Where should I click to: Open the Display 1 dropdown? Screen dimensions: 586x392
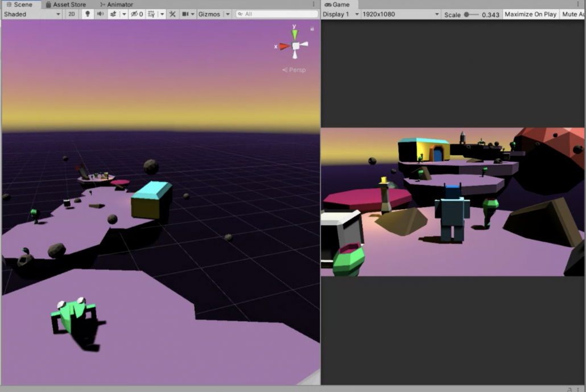pyautogui.click(x=340, y=14)
